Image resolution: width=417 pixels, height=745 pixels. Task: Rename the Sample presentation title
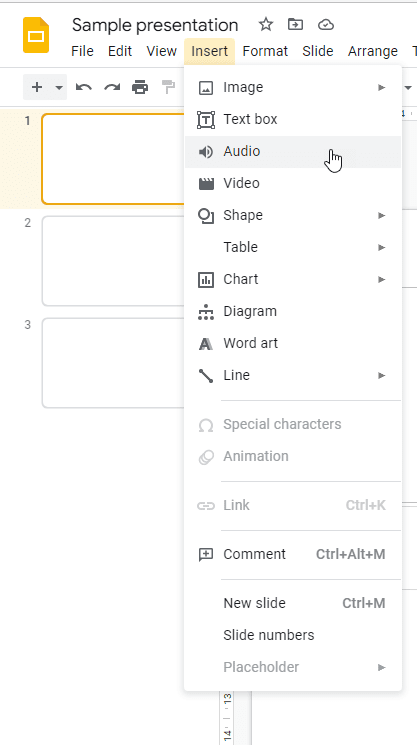(x=155, y=25)
